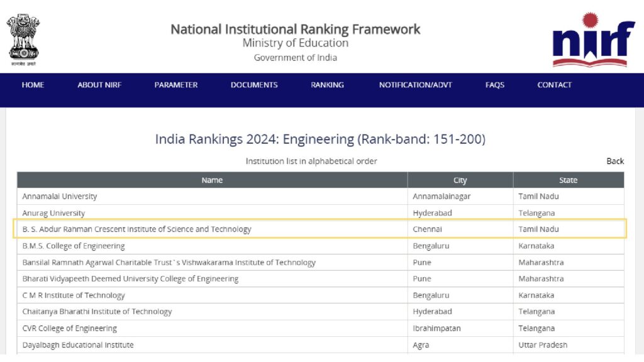Open the HOME menu item
Image resolution: width=644 pixels, height=362 pixels.
tap(33, 85)
